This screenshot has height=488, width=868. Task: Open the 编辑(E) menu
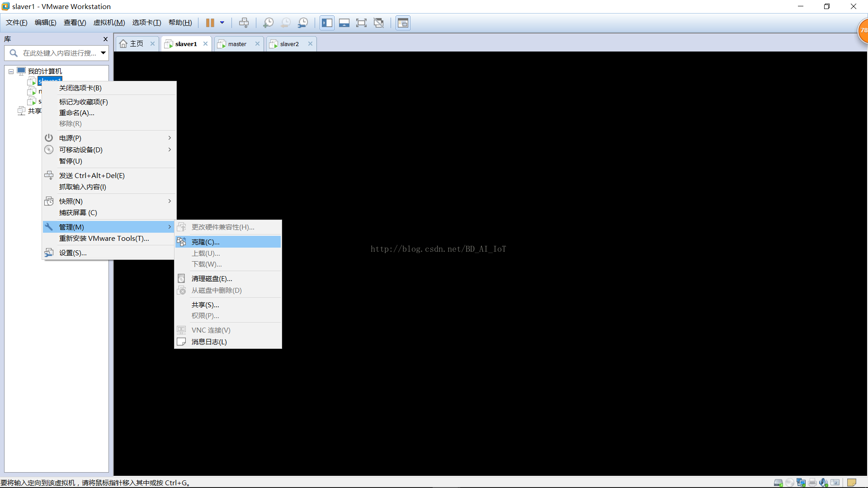(x=46, y=23)
